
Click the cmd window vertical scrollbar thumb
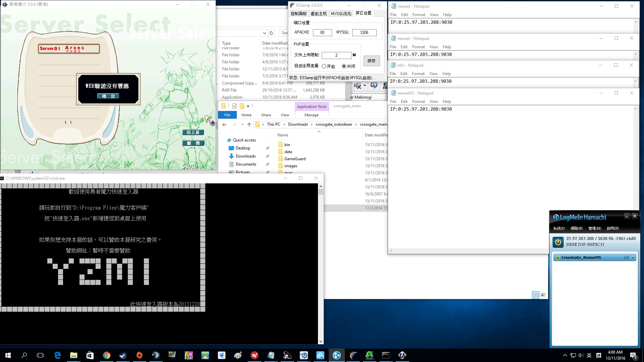[x=321, y=192]
